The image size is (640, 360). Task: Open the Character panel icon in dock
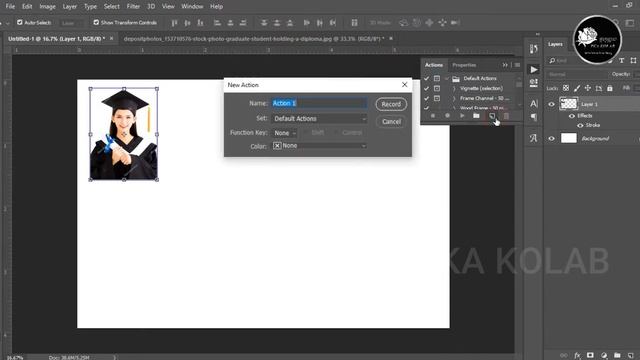coord(533,104)
